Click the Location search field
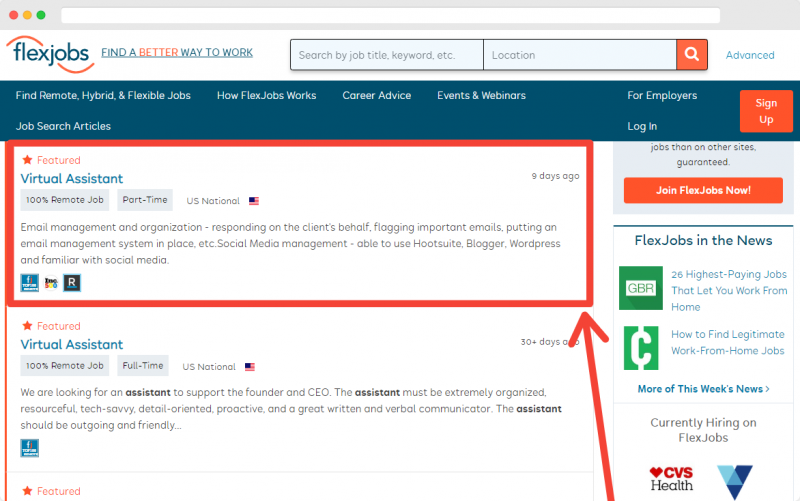Viewport: 800px width, 501px height. (x=580, y=55)
